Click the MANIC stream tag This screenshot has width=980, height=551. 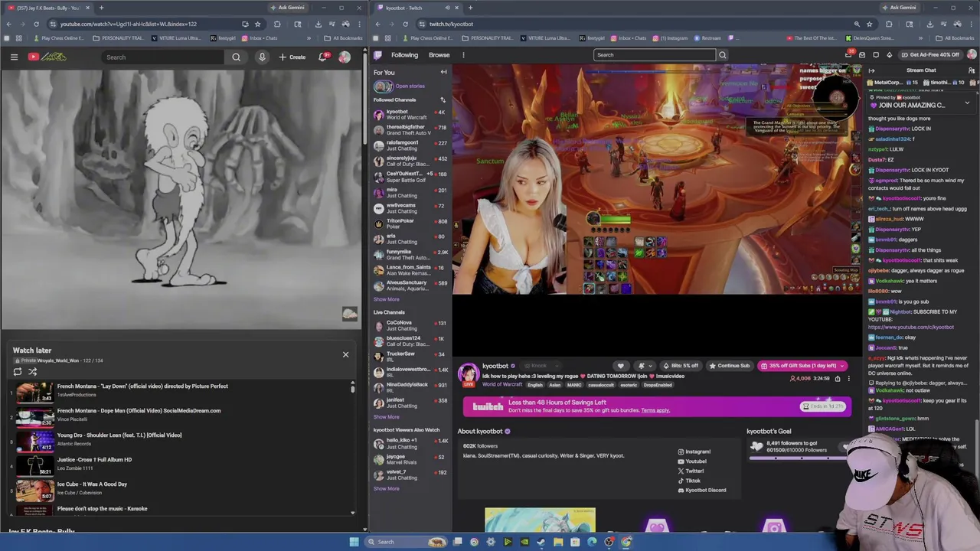[573, 385]
